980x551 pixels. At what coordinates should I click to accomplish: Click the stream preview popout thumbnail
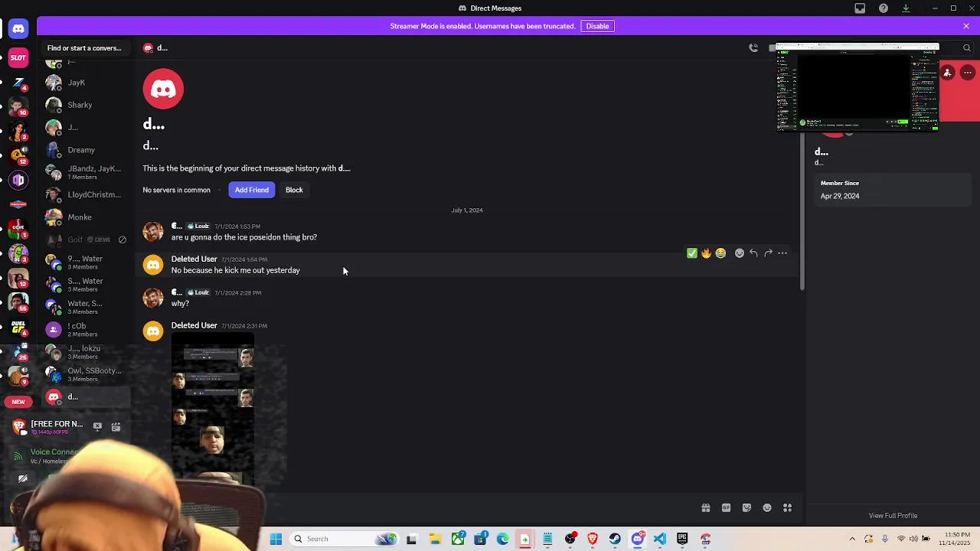[857, 87]
